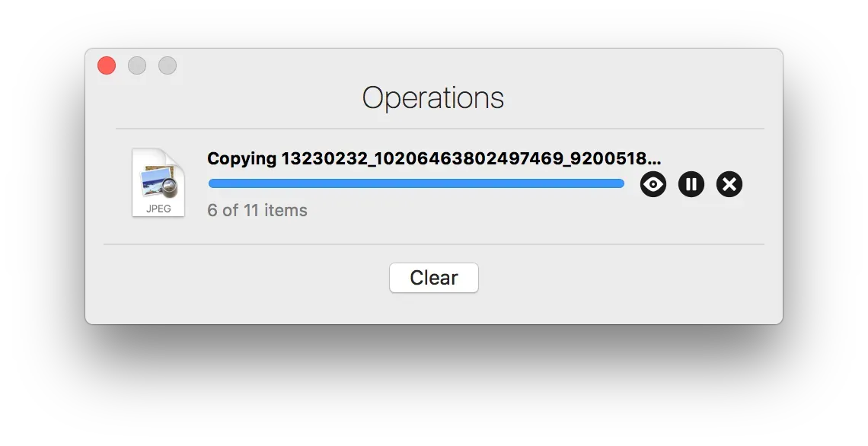868x446 pixels.
Task: Click the Operations window title
Action: pos(433,97)
